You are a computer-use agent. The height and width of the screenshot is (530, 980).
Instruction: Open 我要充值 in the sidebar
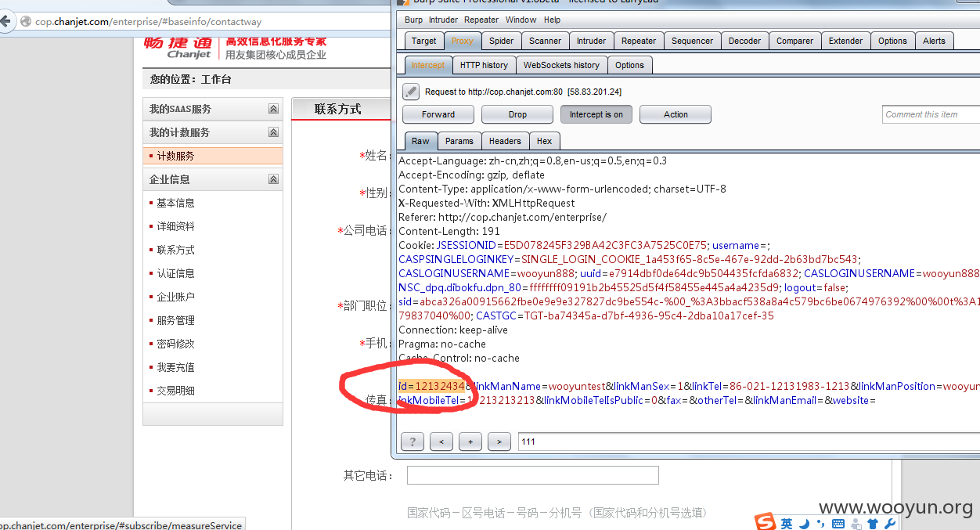click(x=175, y=367)
